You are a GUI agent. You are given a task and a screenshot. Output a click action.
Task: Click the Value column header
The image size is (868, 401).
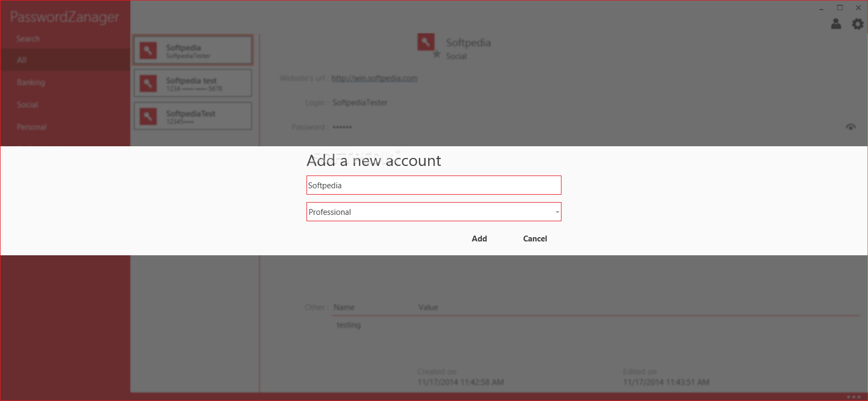[x=428, y=307]
